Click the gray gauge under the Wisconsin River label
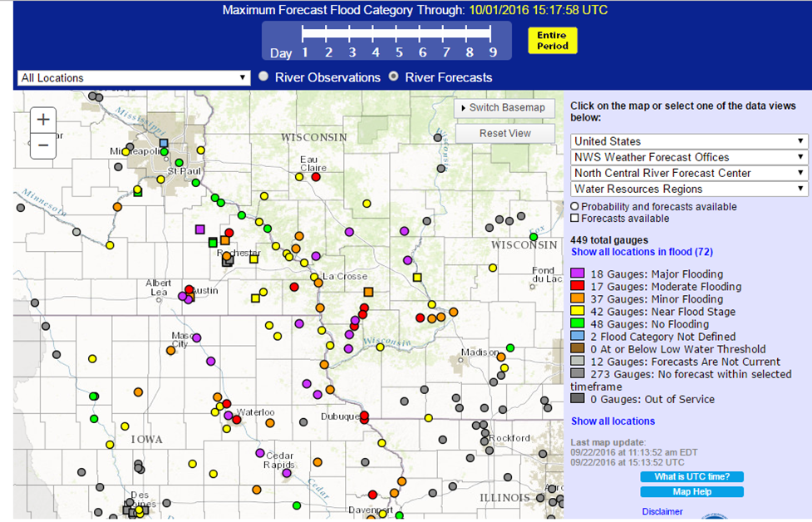Image resolution: width=812 pixels, height=522 pixels. click(440, 168)
